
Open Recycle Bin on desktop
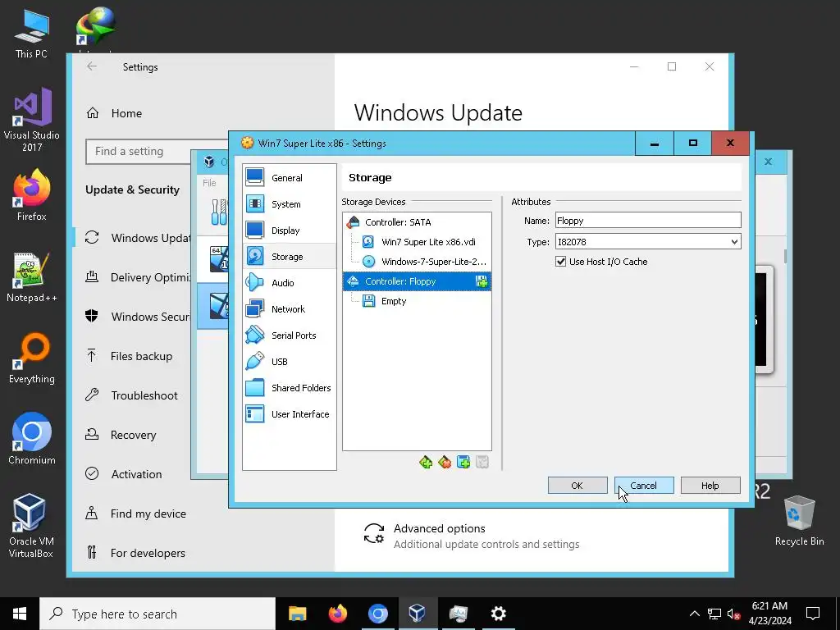pos(799,521)
